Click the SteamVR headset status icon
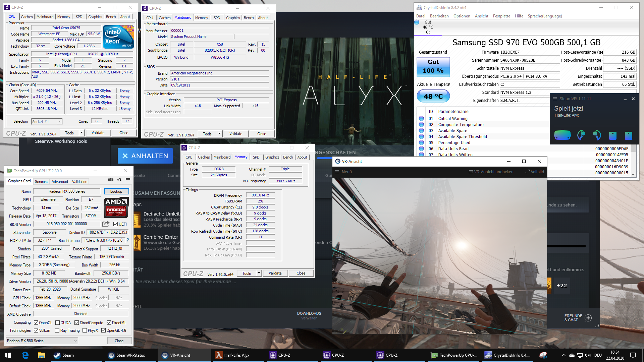Screen dimensions: 644x362 562,135
